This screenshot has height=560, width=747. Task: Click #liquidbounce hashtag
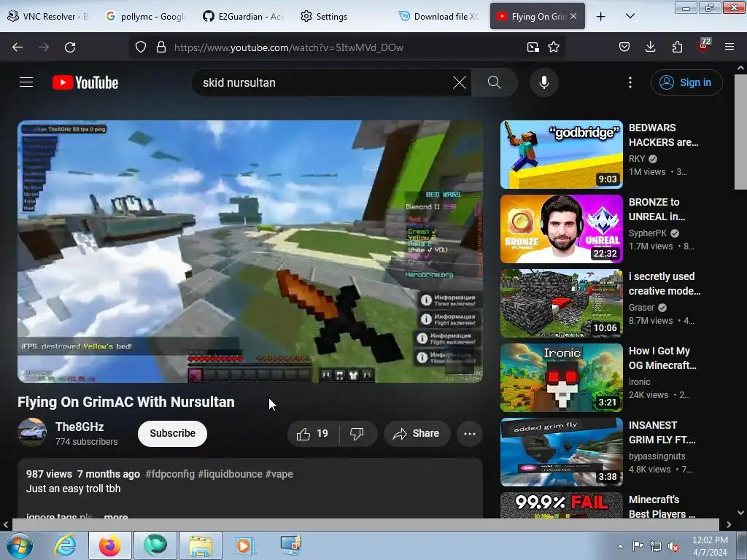coord(230,474)
